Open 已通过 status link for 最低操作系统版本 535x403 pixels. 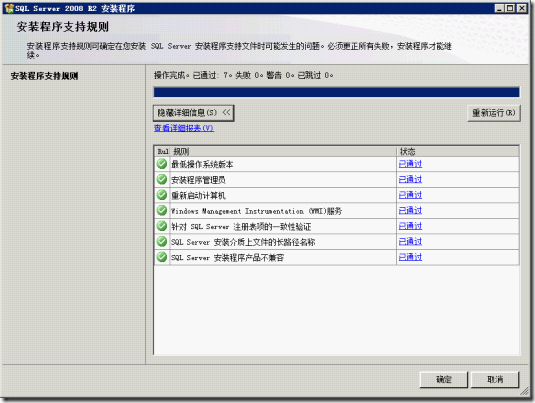point(410,164)
